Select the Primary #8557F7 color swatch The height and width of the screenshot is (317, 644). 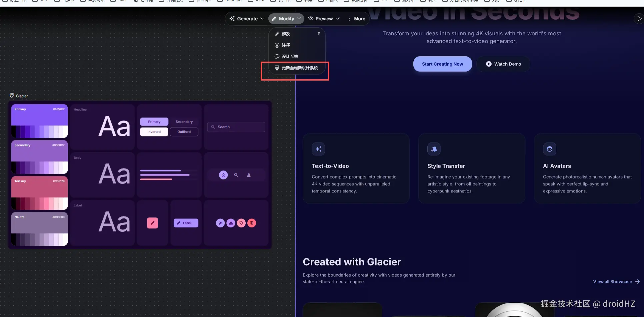40,121
